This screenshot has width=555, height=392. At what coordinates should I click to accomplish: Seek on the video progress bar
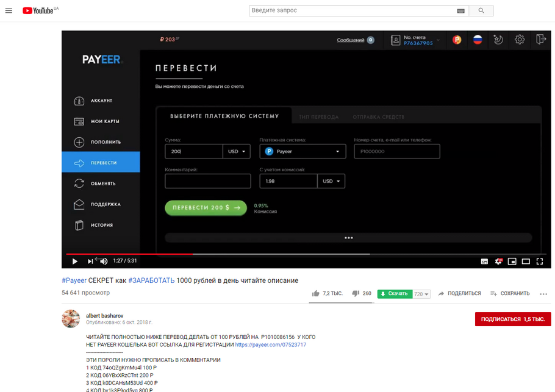306,254
